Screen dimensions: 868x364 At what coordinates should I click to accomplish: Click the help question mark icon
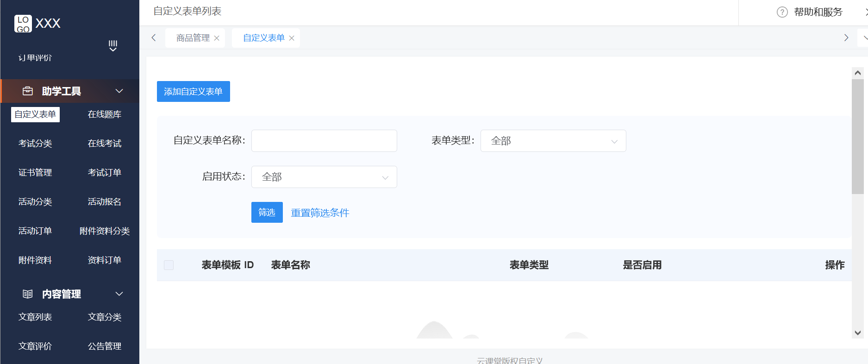pyautogui.click(x=782, y=12)
